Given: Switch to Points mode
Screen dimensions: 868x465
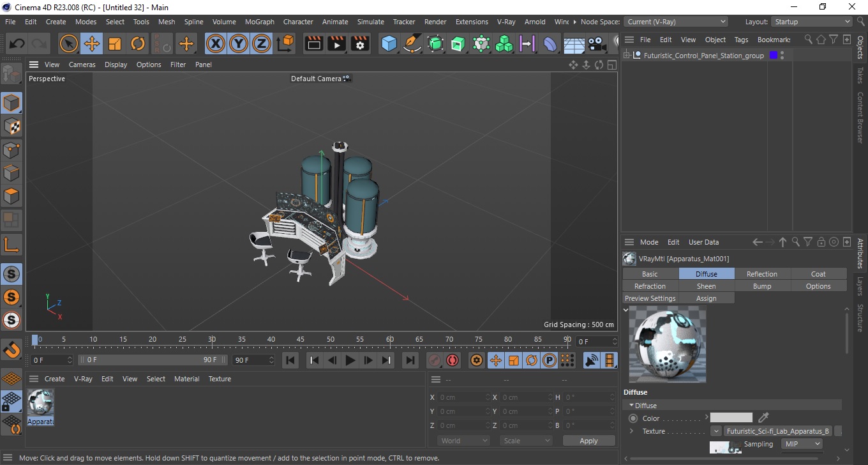Looking at the screenshot, I should click(x=11, y=149).
